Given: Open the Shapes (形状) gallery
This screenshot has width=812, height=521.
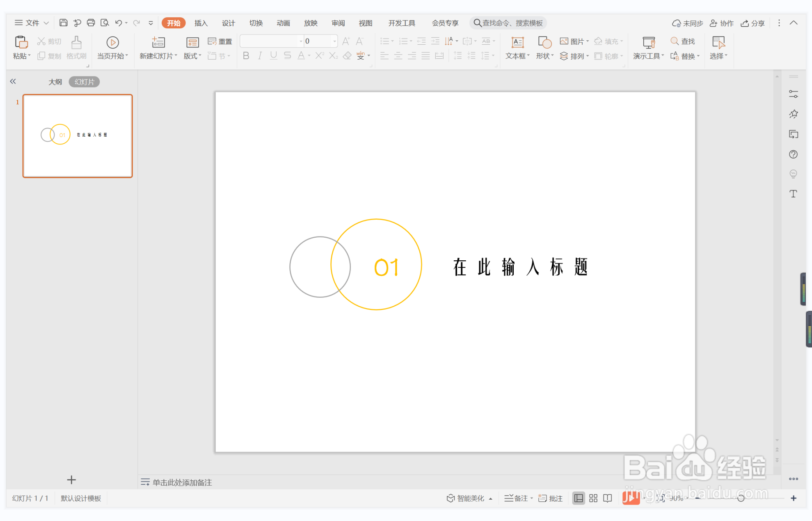Looking at the screenshot, I should pyautogui.click(x=544, y=48).
